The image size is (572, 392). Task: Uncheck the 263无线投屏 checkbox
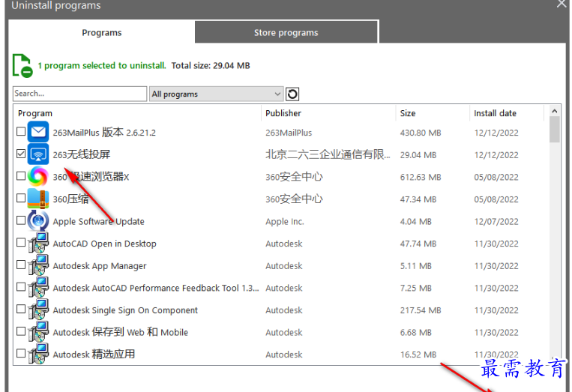[21, 154]
